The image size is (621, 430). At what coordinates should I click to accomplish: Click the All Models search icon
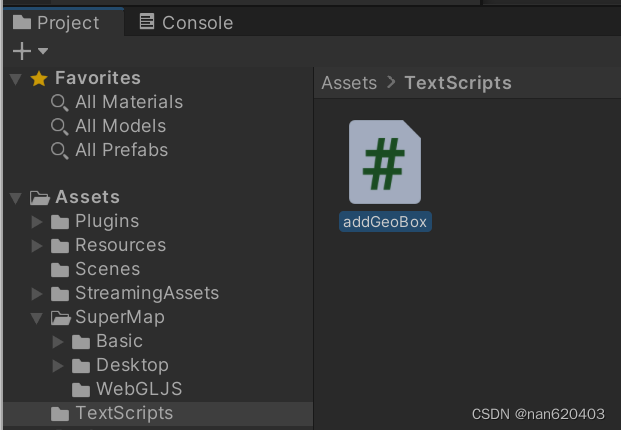coord(59,127)
